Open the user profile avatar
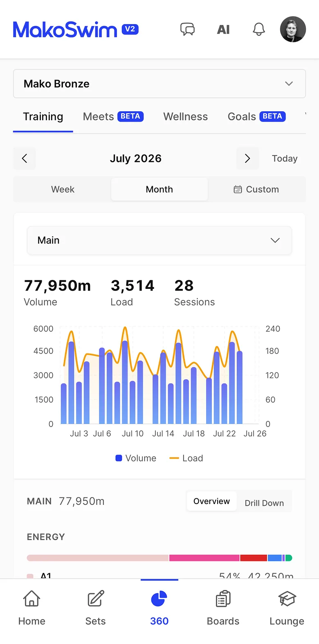 click(x=293, y=29)
